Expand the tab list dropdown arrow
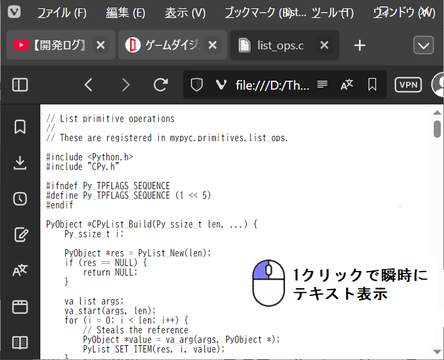Image resolution: width=444 pixels, height=360 pixels. pos(423,45)
